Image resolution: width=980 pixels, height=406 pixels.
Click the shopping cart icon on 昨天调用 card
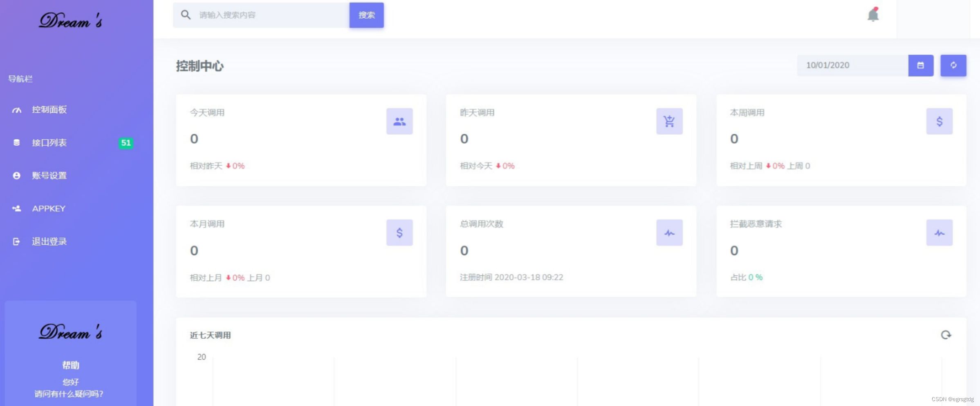pyautogui.click(x=669, y=121)
